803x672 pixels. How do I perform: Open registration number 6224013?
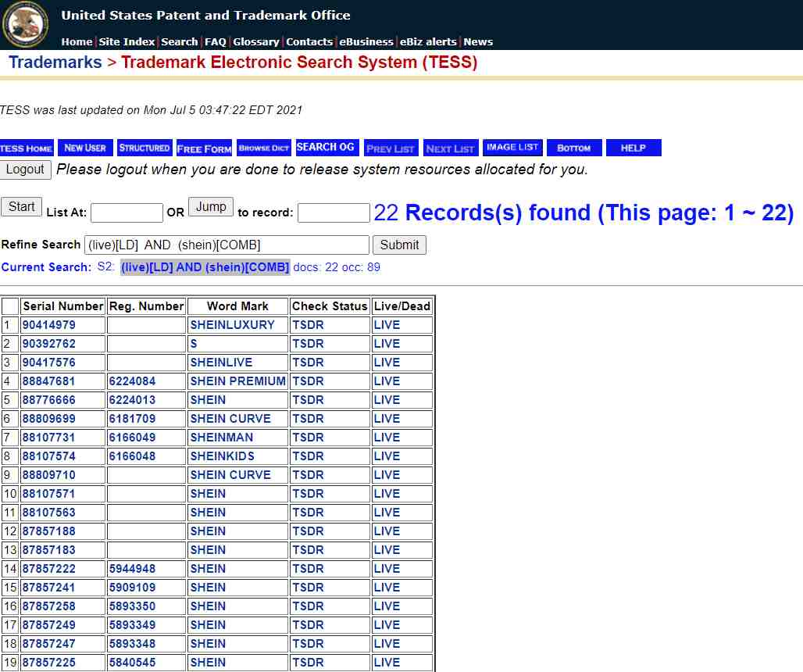click(x=132, y=400)
